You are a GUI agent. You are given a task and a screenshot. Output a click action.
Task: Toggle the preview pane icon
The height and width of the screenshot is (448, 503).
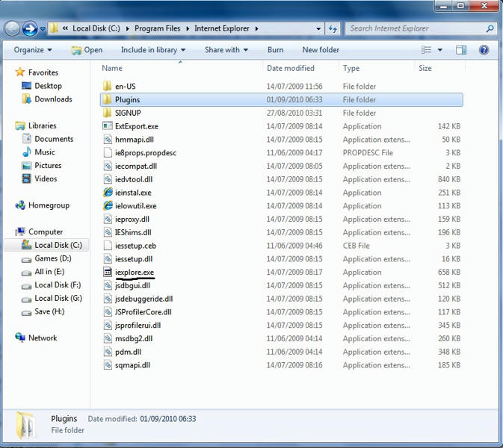pos(461,50)
